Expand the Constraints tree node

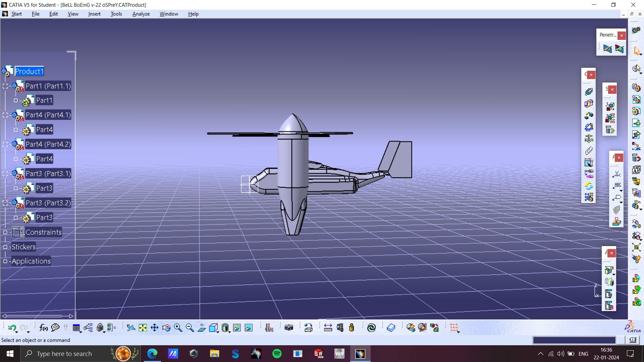point(5,232)
